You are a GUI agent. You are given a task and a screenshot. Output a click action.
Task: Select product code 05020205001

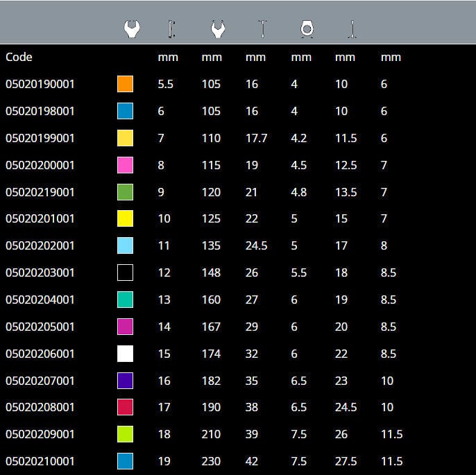[x=40, y=327]
